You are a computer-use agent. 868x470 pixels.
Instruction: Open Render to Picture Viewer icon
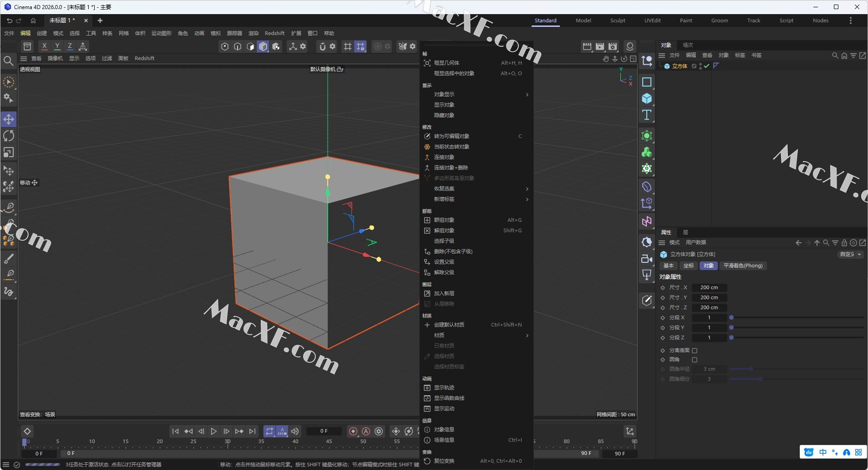(600, 46)
